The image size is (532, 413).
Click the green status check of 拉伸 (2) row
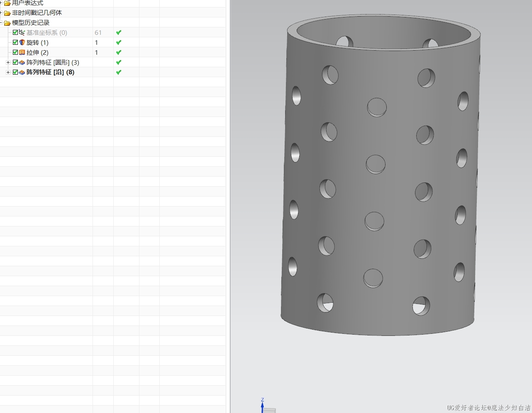click(119, 52)
